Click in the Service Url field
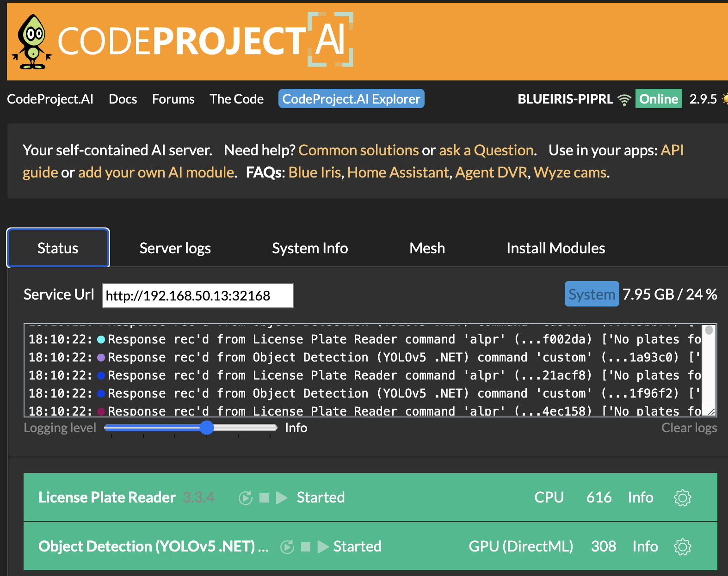This screenshot has height=576, width=728. pos(198,295)
